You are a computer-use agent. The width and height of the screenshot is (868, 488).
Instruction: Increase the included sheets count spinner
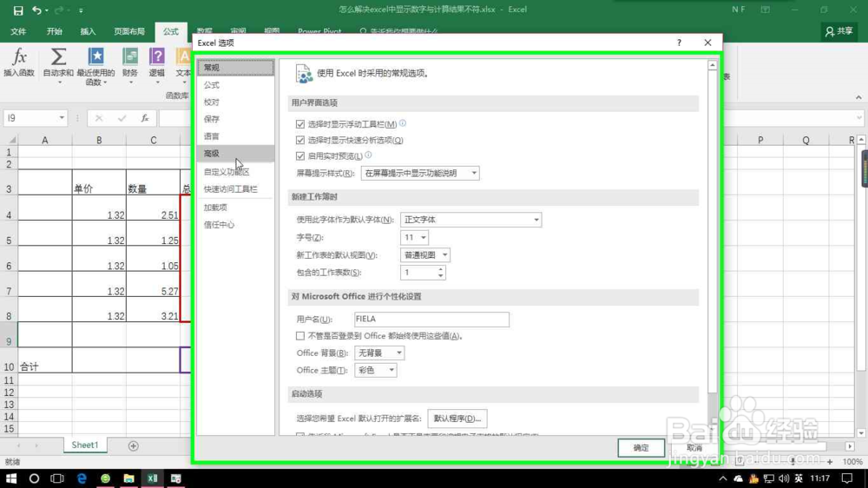coord(441,269)
